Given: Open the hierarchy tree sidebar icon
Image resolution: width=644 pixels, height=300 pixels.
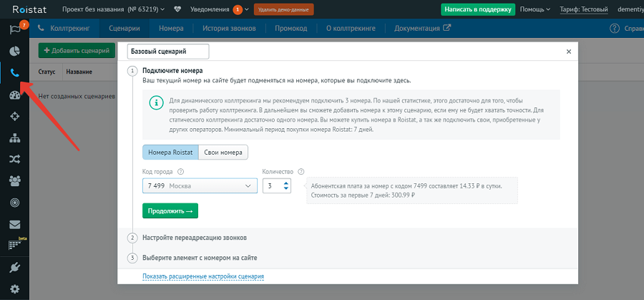Looking at the screenshot, I should coord(15,138).
